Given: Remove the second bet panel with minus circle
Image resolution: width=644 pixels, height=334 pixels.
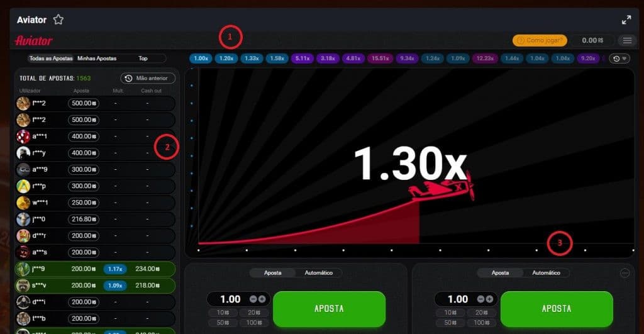Looking at the screenshot, I should [x=625, y=273].
